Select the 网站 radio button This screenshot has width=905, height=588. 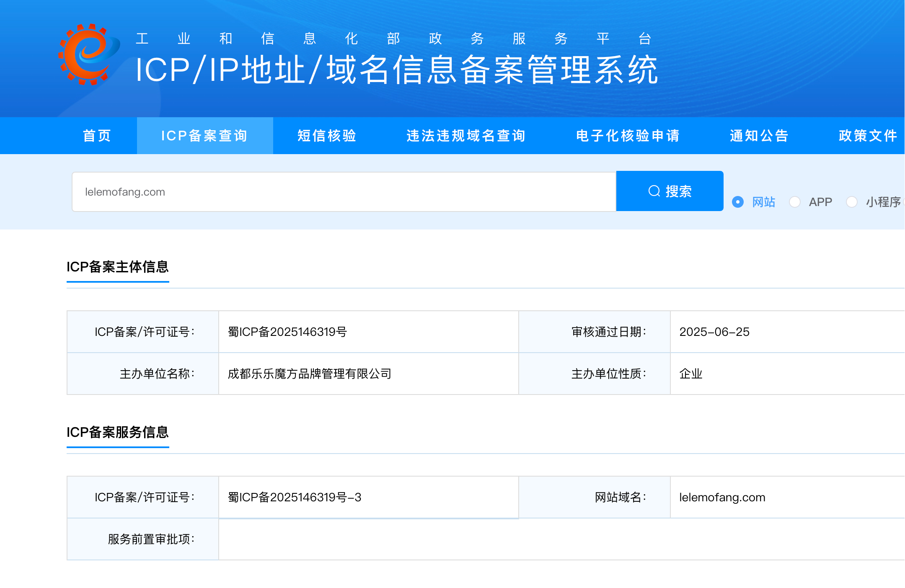[x=738, y=202]
